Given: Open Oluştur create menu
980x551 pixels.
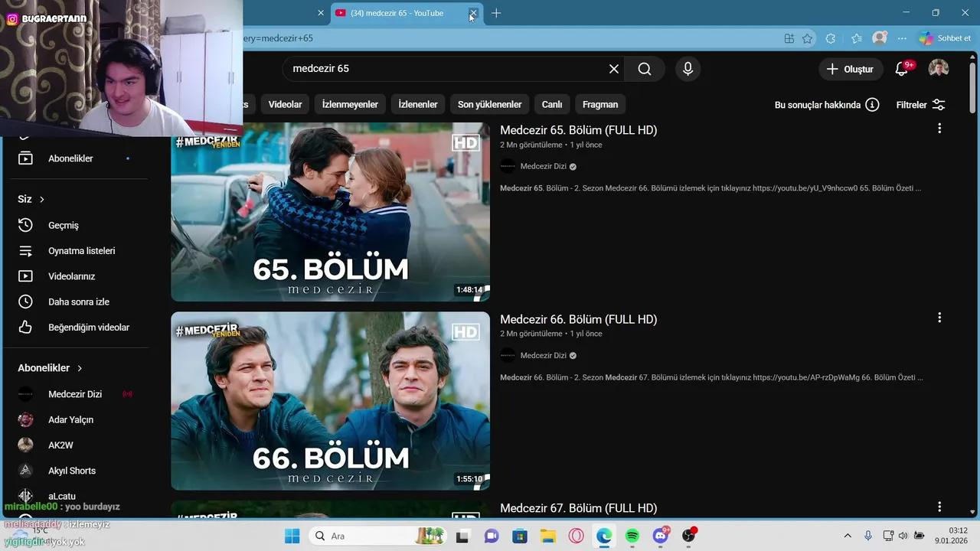Looking at the screenshot, I should click(x=850, y=69).
